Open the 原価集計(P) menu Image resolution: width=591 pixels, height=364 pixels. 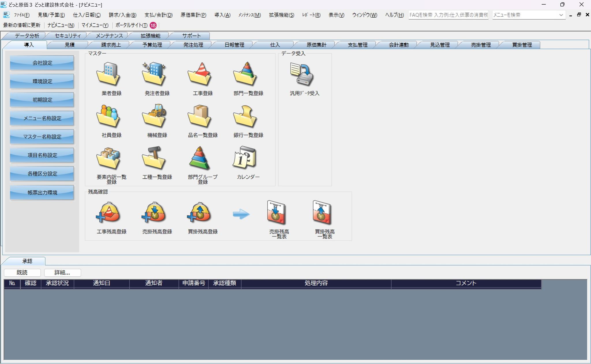pos(193,15)
